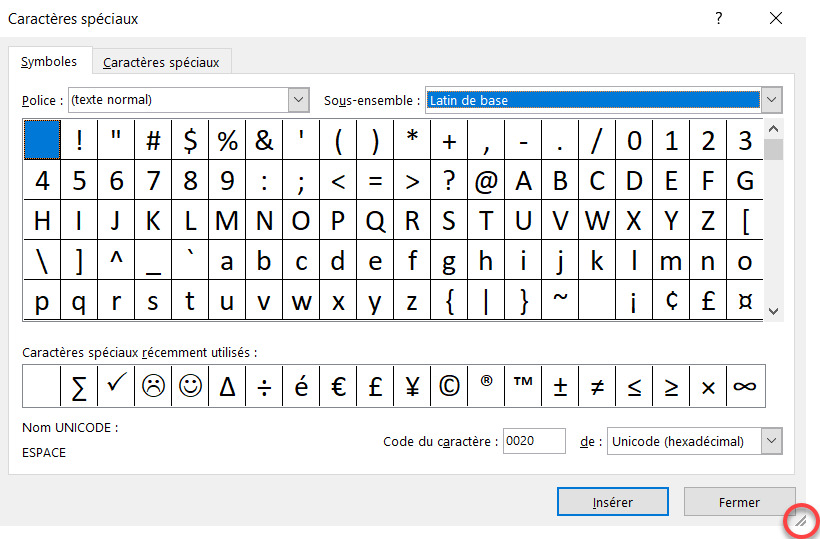Click the Code du caractère input field
This screenshot has width=820, height=539.
(x=534, y=441)
